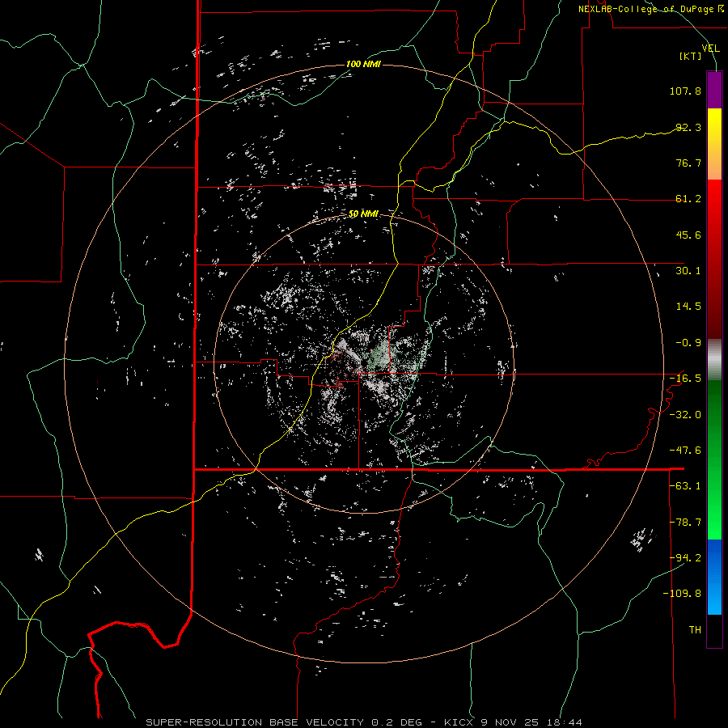Image resolution: width=728 pixels, height=728 pixels.
Task: Click the KICX station identifier in caption
Action: pyautogui.click(x=459, y=722)
